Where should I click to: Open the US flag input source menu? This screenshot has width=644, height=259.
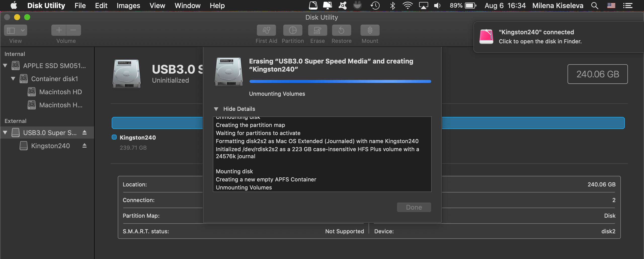click(611, 5)
